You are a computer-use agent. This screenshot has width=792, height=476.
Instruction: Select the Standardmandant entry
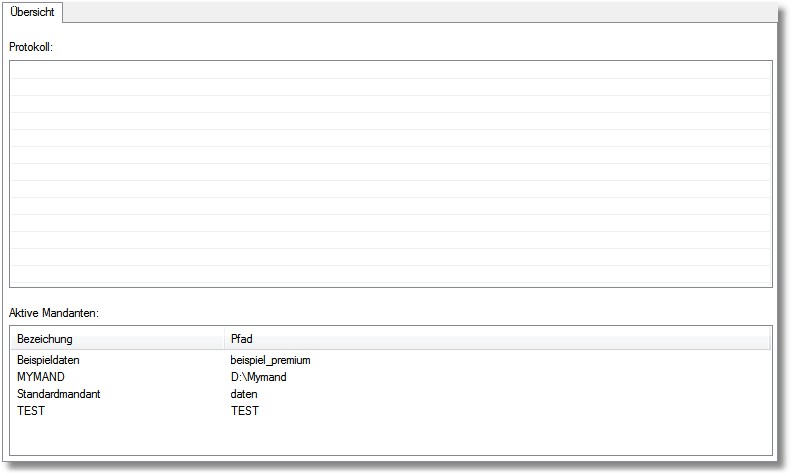[58, 394]
